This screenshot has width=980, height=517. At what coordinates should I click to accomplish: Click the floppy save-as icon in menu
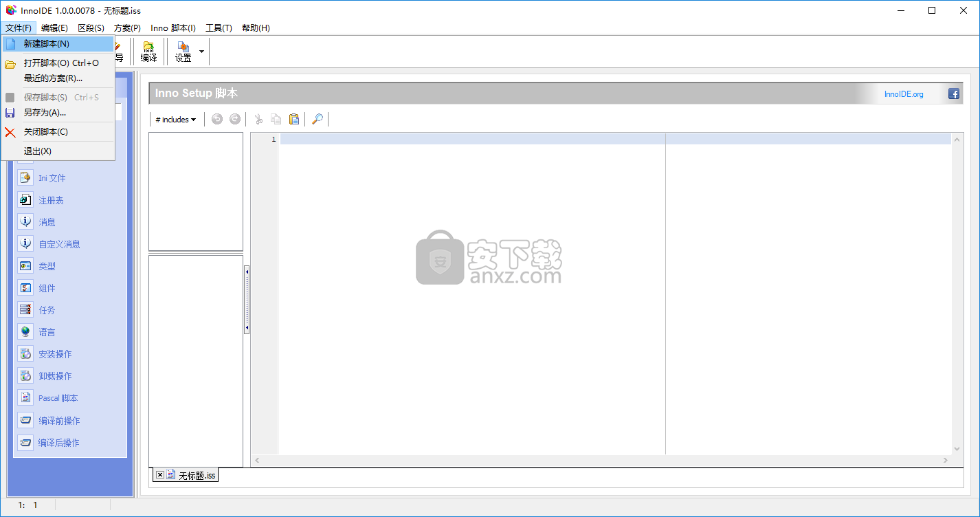coord(10,113)
